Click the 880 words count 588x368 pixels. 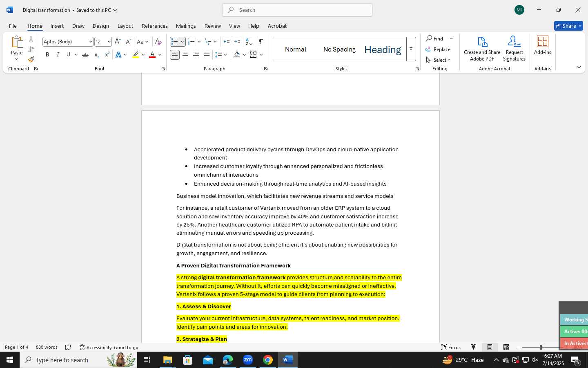pos(47,347)
